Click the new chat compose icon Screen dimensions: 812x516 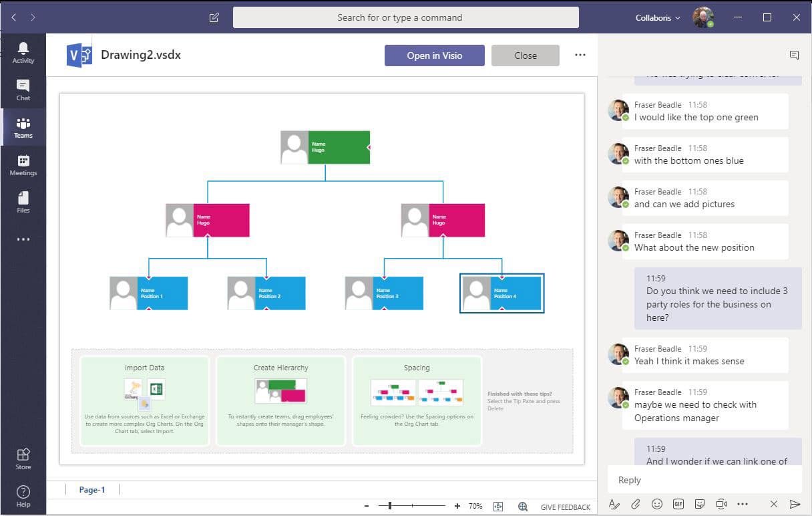click(214, 17)
